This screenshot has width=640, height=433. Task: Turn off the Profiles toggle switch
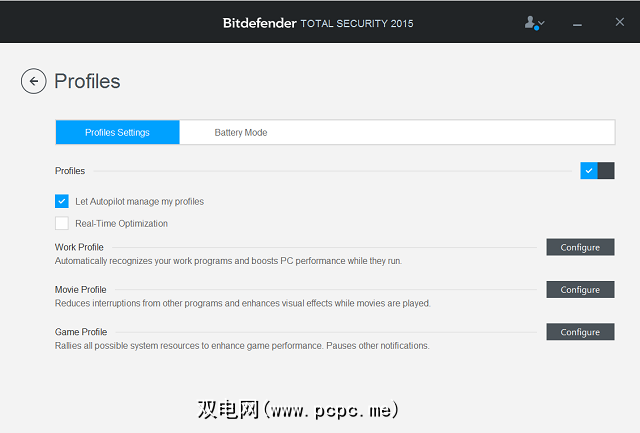pos(597,171)
